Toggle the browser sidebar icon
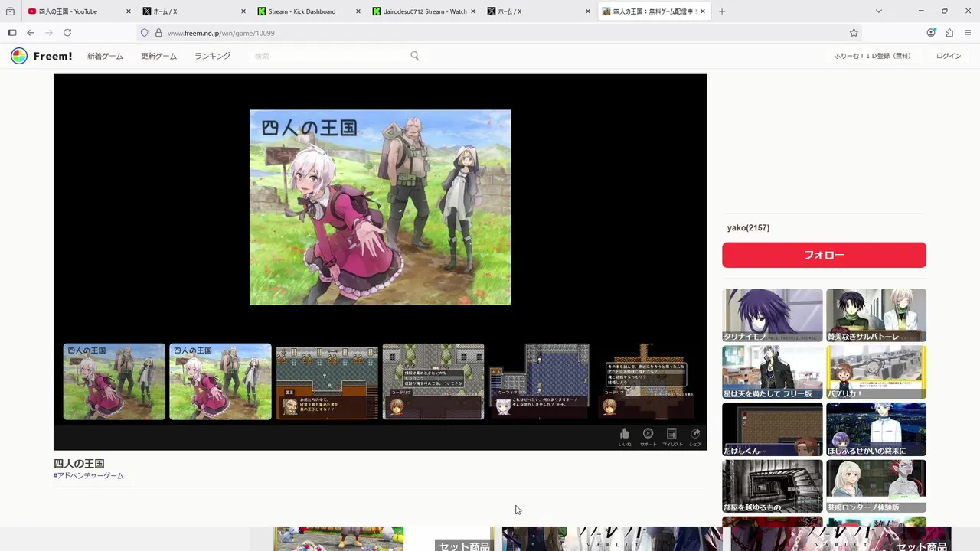 pyautogui.click(x=11, y=33)
